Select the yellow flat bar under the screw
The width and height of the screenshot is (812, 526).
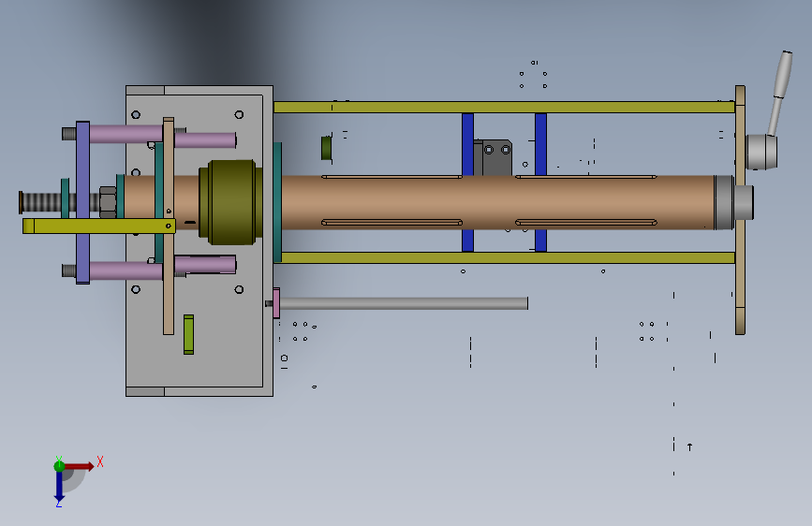click(x=99, y=226)
